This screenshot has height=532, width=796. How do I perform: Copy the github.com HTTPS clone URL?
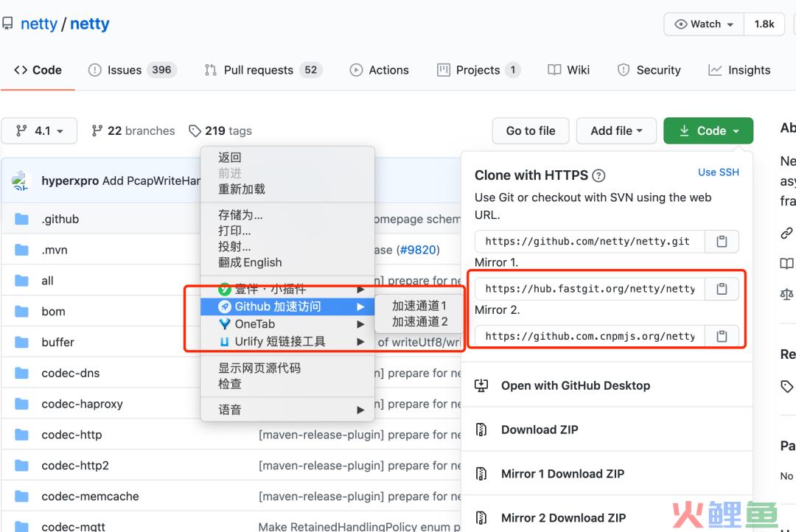[x=722, y=241]
